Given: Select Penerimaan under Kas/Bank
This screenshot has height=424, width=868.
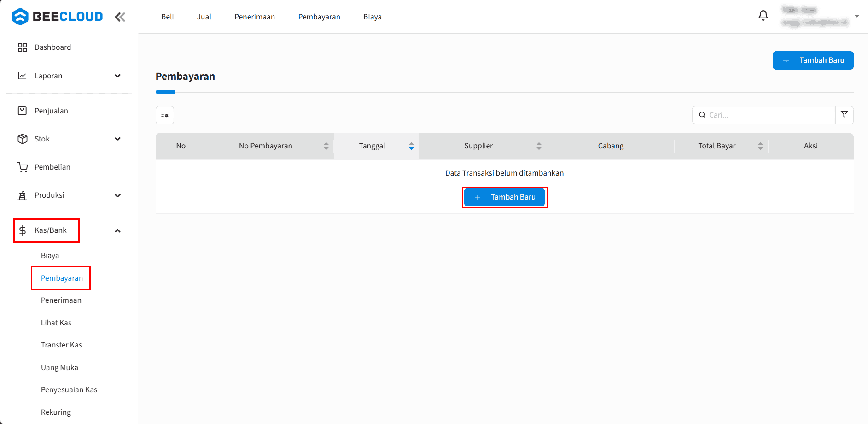Looking at the screenshot, I should 61,300.
